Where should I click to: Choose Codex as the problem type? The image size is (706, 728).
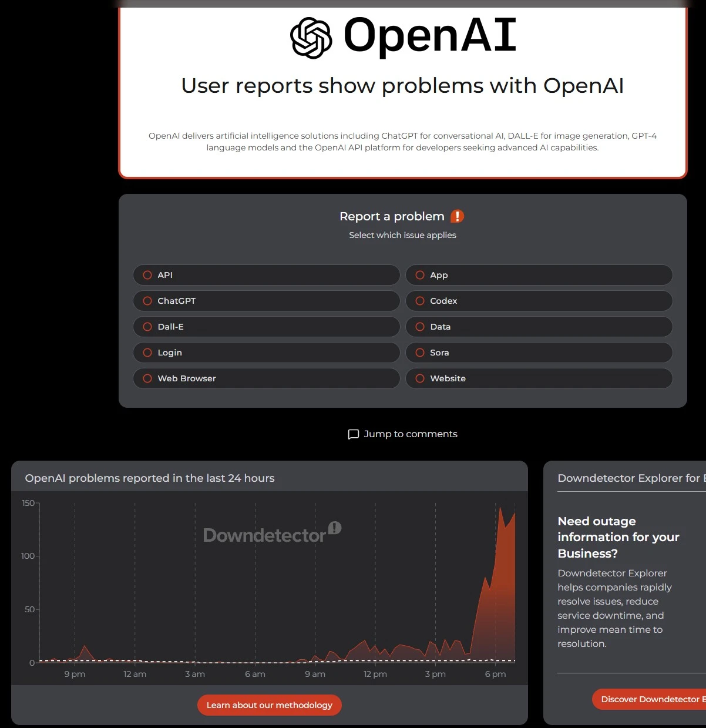click(x=539, y=301)
